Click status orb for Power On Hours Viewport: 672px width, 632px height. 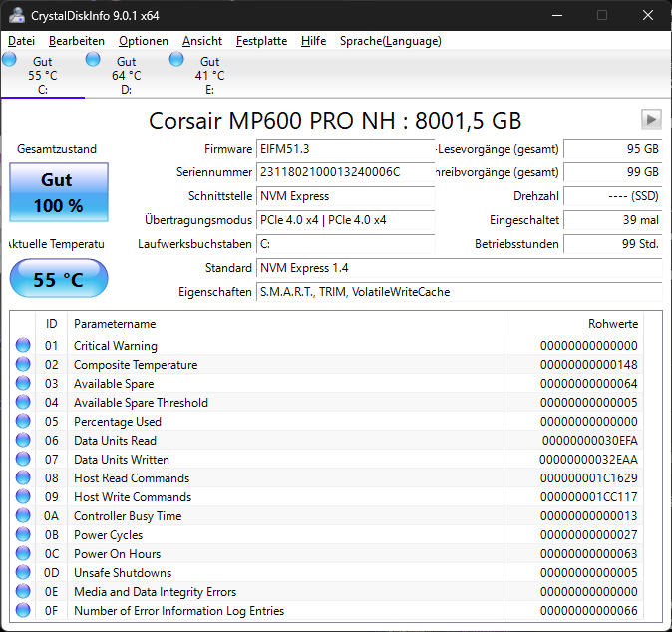click(23, 553)
